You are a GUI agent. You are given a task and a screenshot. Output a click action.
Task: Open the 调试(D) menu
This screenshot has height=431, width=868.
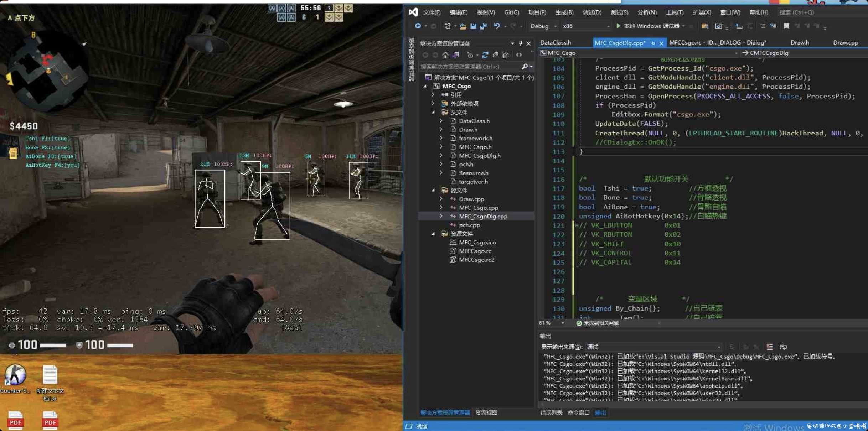[592, 12]
